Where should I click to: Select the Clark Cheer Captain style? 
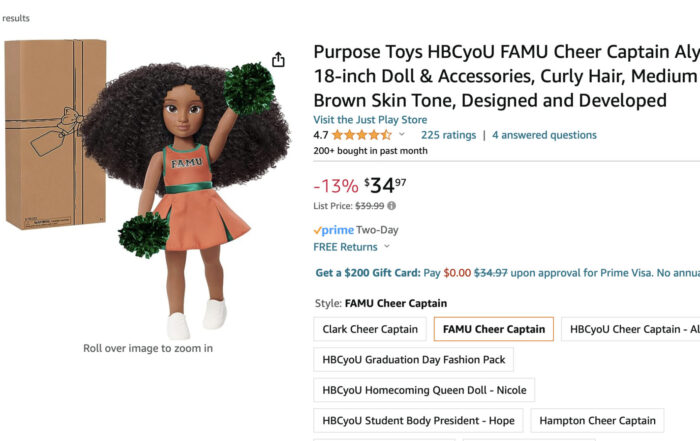coord(370,329)
